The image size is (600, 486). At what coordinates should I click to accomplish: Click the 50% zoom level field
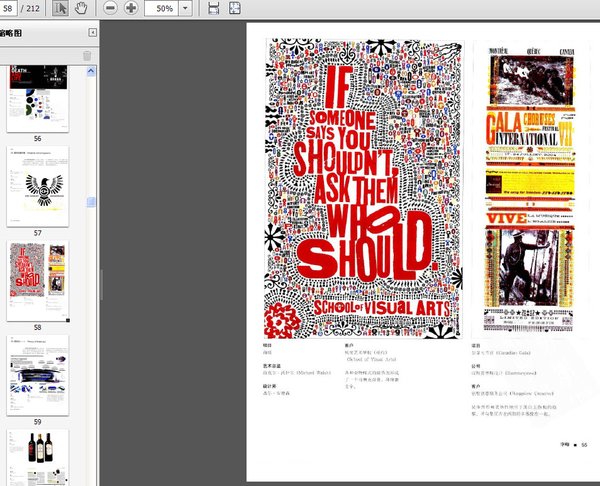pyautogui.click(x=161, y=8)
